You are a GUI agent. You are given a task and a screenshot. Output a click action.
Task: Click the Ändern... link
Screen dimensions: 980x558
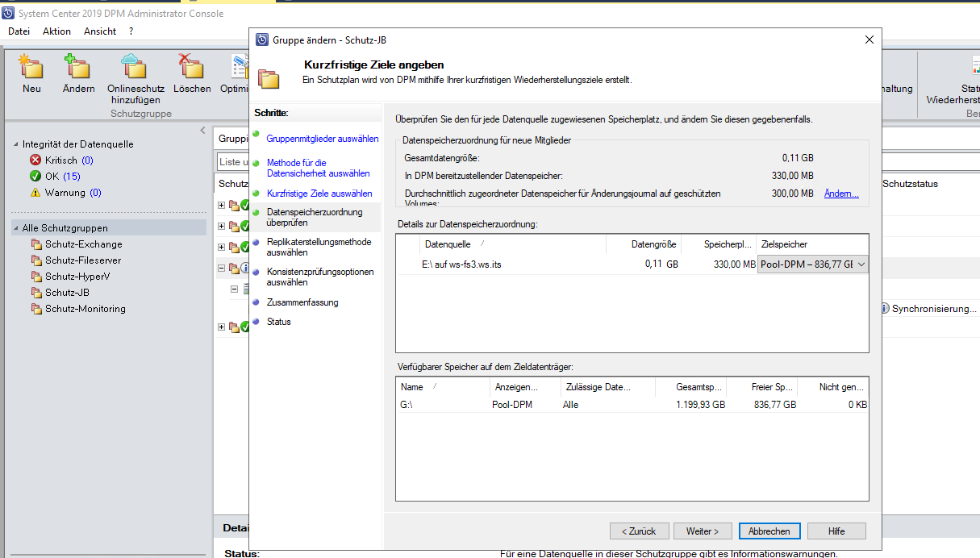click(841, 194)
